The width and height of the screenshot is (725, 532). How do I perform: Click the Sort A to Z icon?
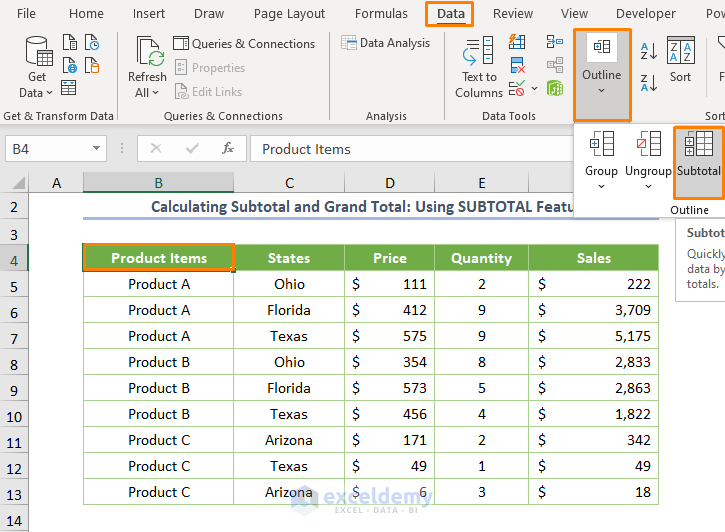click(648, 53)
